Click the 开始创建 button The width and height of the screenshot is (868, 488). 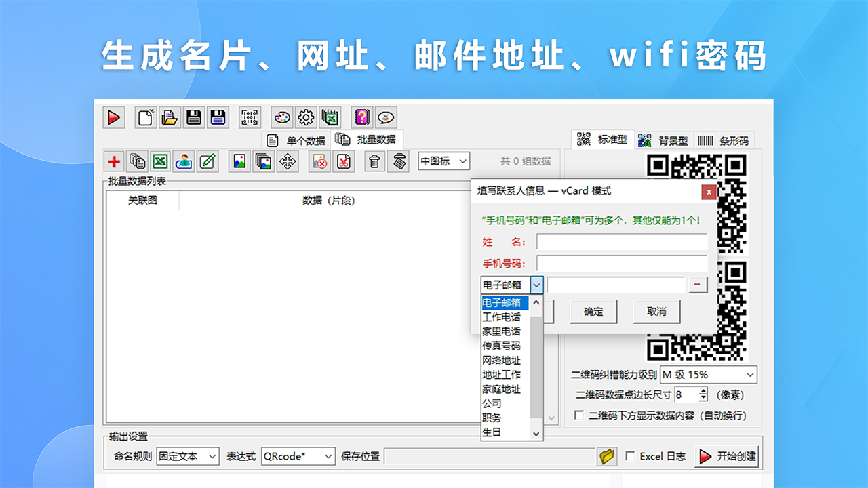tap(726, 456)
